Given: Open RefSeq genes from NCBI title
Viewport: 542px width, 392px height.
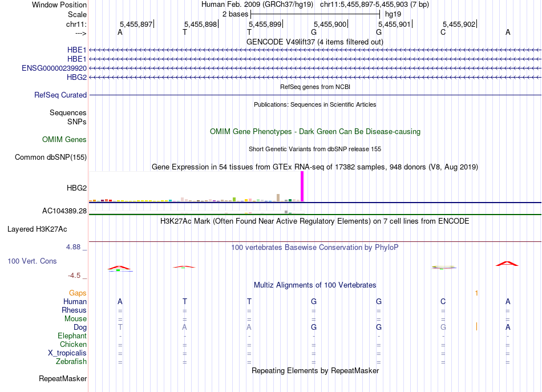Looking at the screenshot, I should pyautogui.click(x=315, y=87).
